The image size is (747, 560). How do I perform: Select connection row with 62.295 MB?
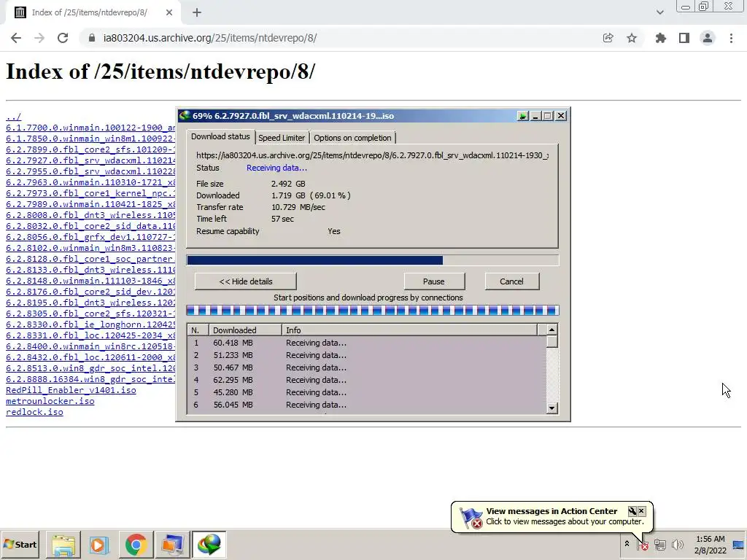coord(367,380)
